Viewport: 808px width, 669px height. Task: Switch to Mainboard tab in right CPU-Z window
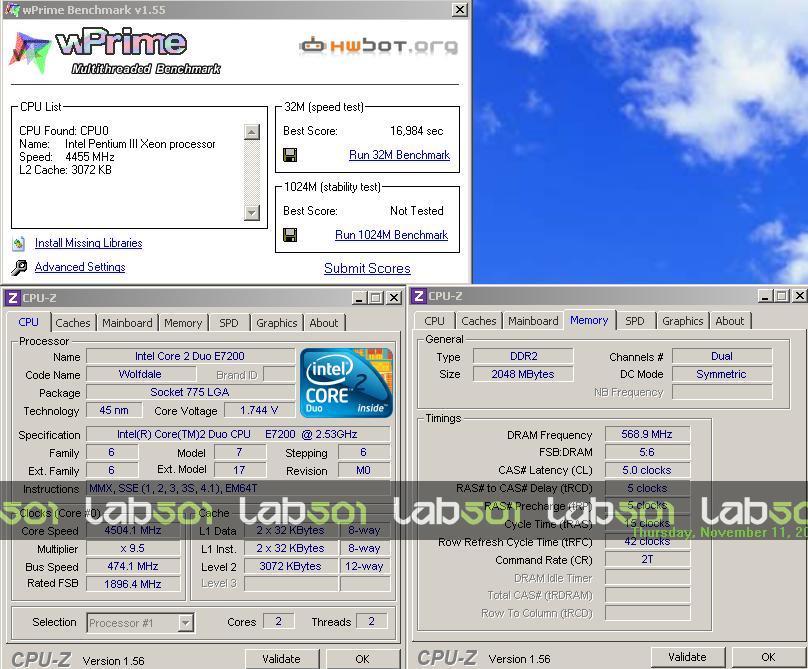click(x=533, y=321)
